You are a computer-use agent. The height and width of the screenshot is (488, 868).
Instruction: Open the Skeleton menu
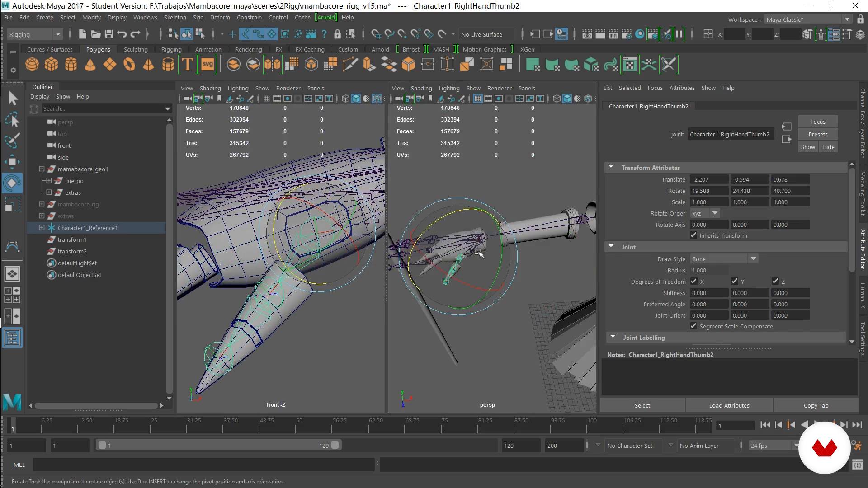(x=175, y=17)
